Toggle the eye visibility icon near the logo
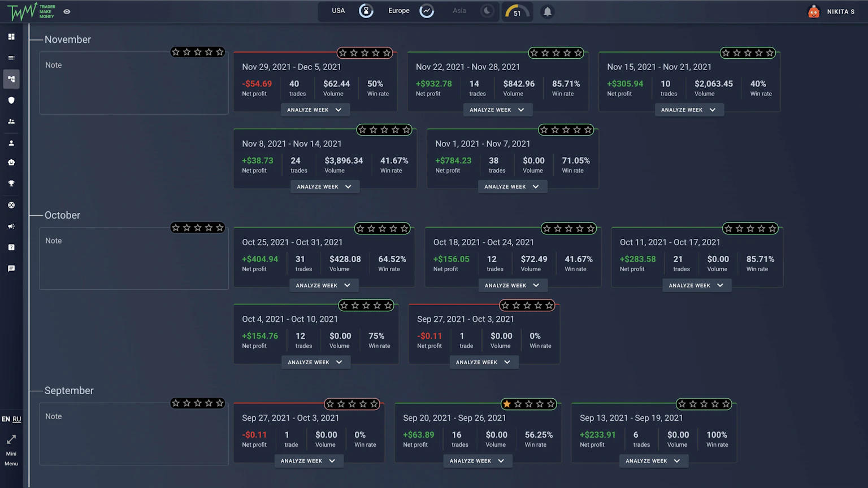The image size is (868, 488). click(x=66, y=11)
